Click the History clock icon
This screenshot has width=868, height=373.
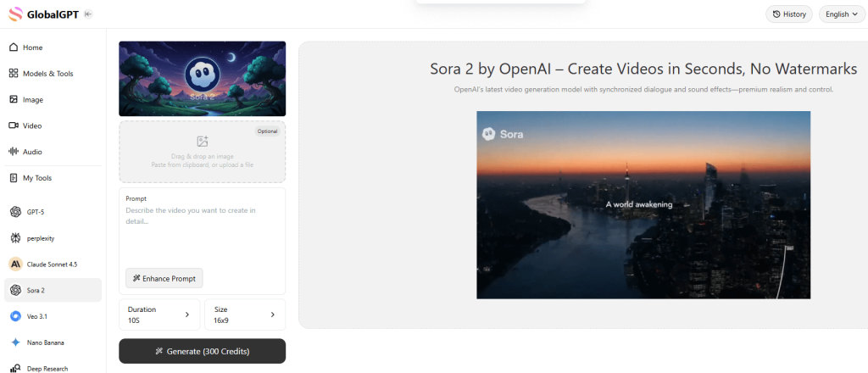tap(776, 14)
